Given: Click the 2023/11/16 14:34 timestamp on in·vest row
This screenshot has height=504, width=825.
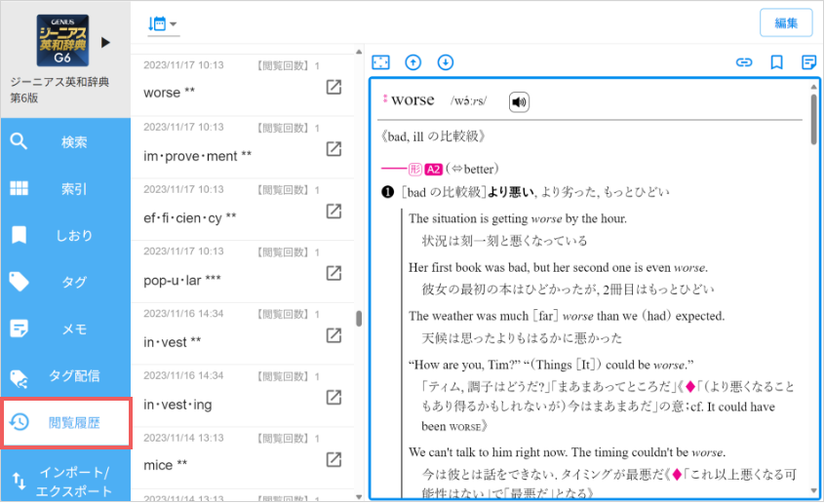Looking at the screenshot, I should [x=183, y=314].
